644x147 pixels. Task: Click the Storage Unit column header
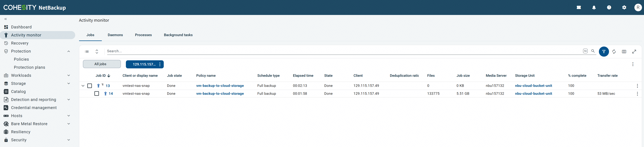[x=525, y=76]
